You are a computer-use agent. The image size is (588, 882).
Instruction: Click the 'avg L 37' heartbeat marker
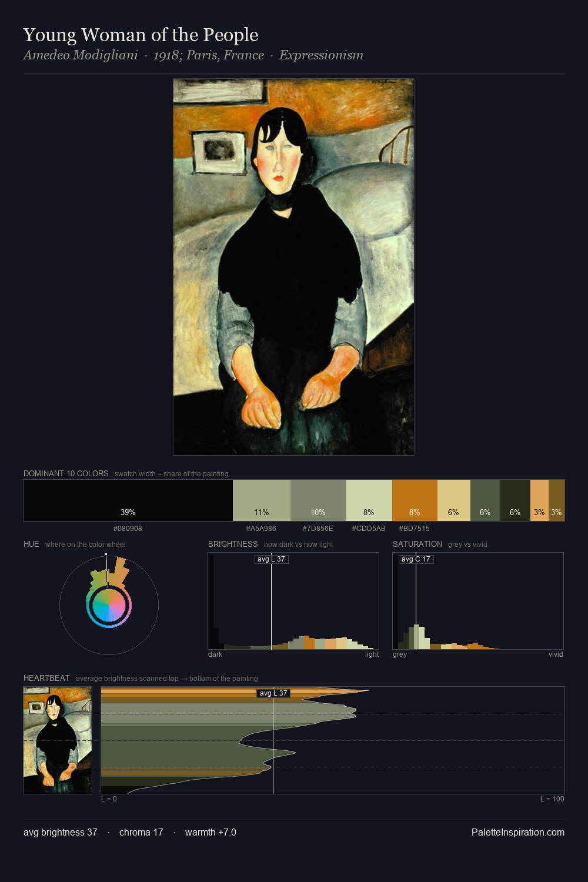coord(273,693)
